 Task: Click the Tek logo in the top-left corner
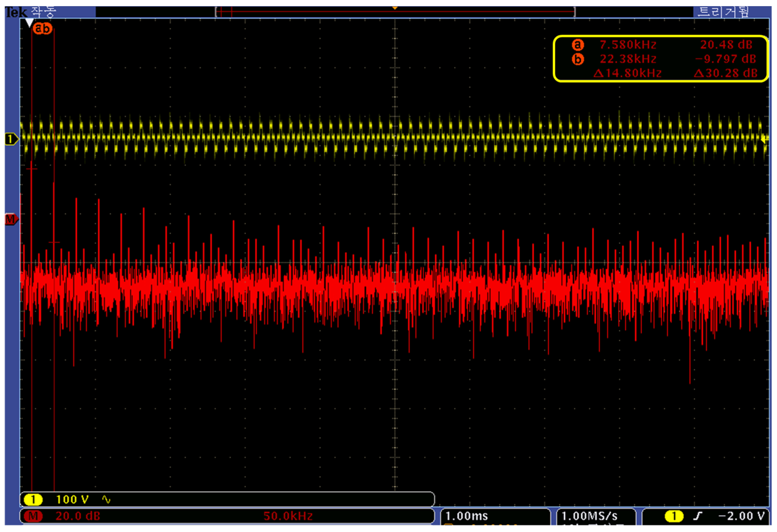(x=16, y=13)
